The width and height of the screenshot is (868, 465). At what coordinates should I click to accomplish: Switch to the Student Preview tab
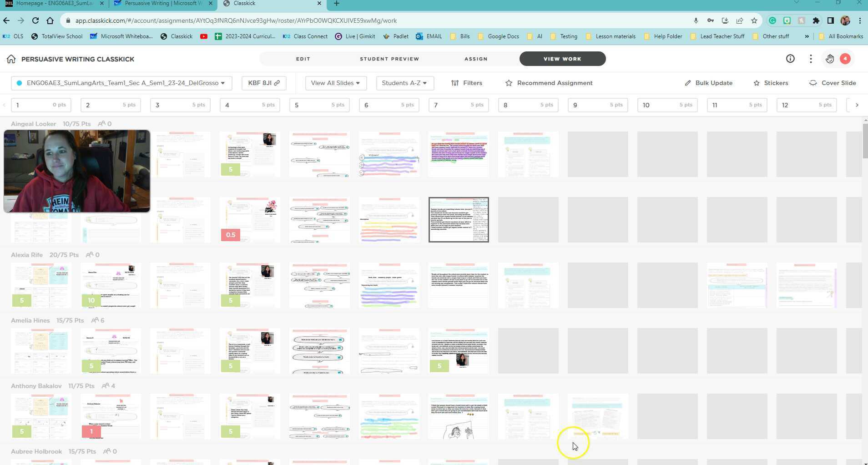(389, 59)
